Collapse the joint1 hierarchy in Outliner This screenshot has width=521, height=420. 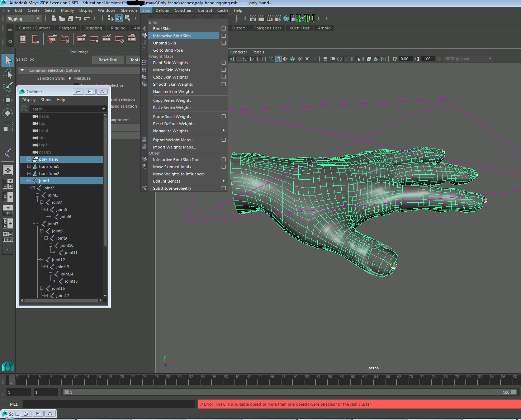tap(29, 181)
